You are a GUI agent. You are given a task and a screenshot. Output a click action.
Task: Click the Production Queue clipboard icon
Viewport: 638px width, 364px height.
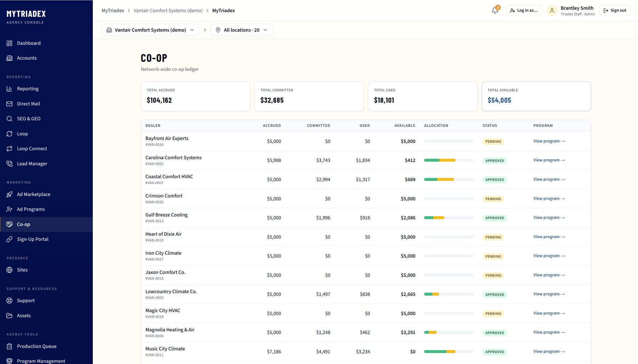pyautogui.click(x=10, y=346)
